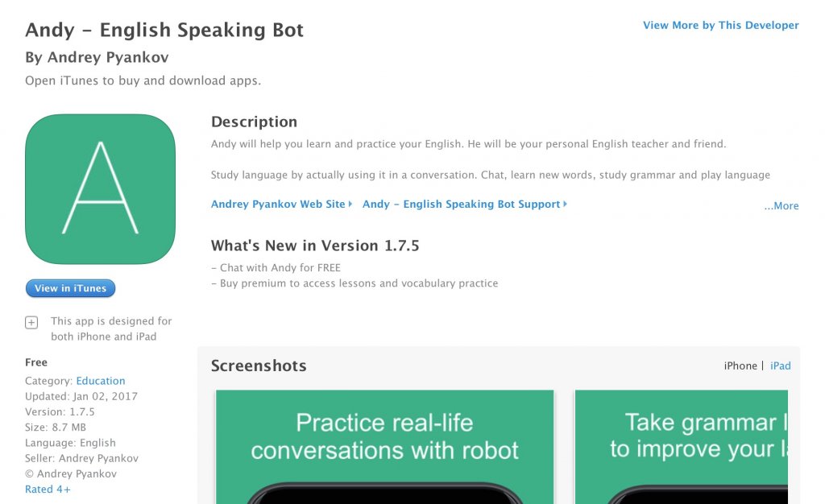Image resolution: width=825 pixels, height=504 pixels.
Task: Click the developer name "By Andrey Pyankov"
Action: (97, 57)
